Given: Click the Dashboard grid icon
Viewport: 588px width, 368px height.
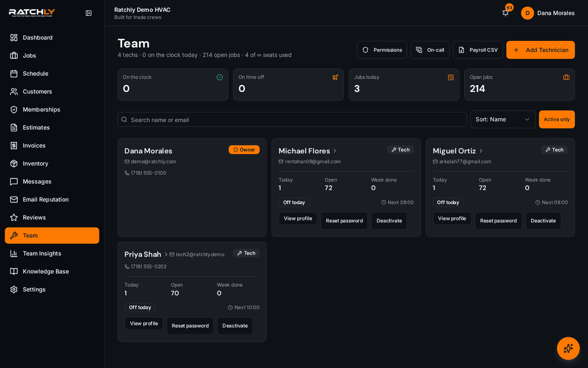Looking at the screenshot, I should click(x=14, y=38).
